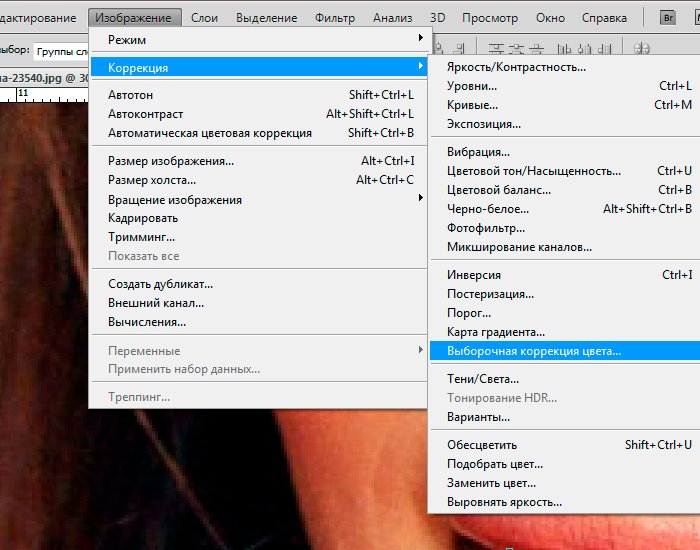Apply Автоконтраст from the Изображение menu
This screenshot has height=550, width=700.
coord(146,114)
